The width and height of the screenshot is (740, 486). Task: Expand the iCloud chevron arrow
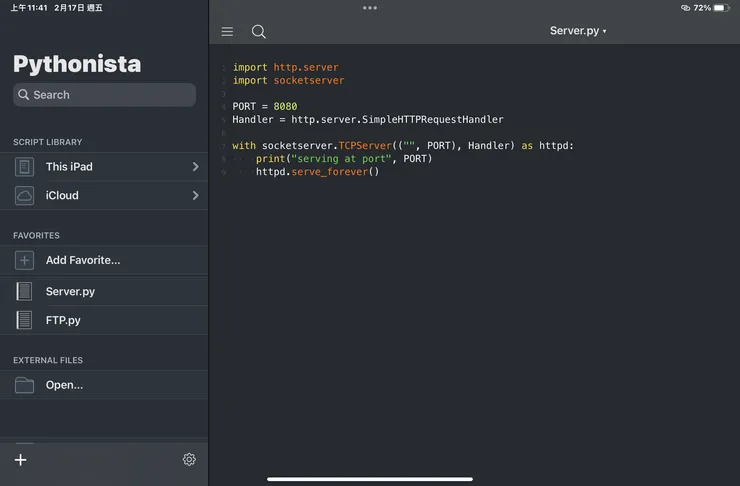(x=195, y=195)
